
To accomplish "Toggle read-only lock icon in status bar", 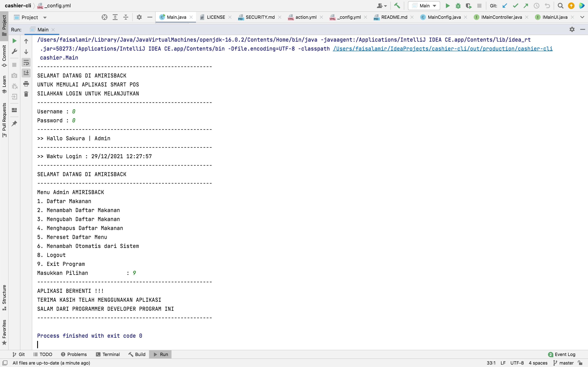I will 580,363.
